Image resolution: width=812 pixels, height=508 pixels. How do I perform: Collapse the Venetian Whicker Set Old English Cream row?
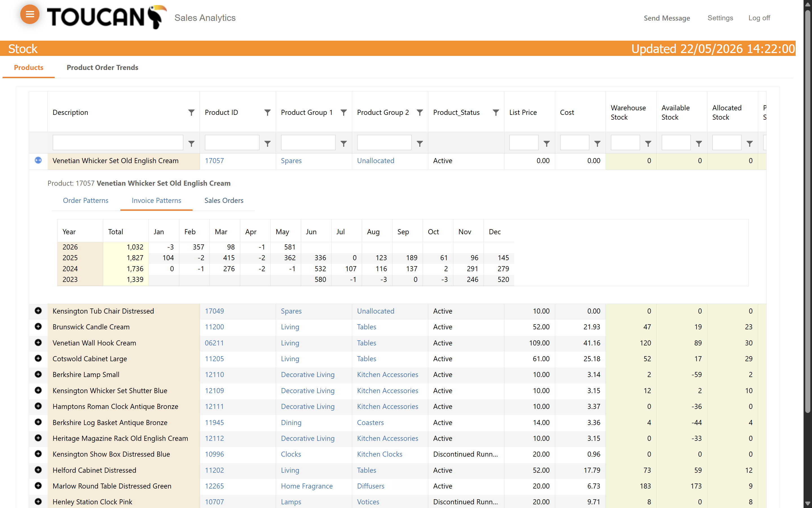38,160
